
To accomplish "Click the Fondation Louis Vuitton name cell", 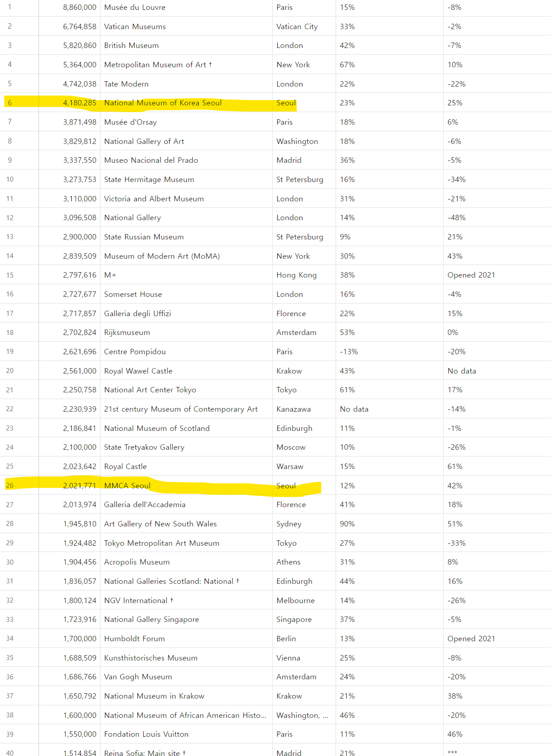I will (146, 734).
